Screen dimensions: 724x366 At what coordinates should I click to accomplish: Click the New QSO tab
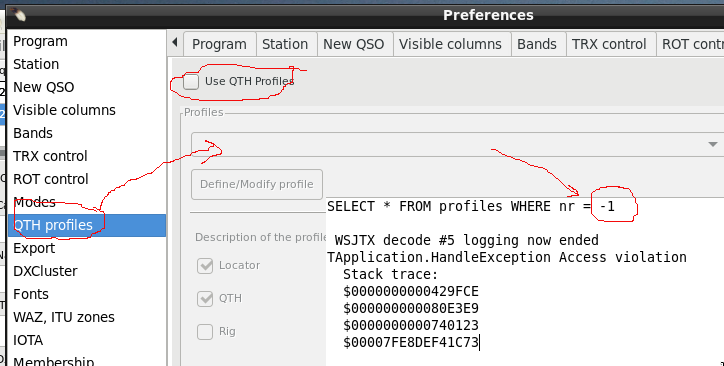(354, 44)
